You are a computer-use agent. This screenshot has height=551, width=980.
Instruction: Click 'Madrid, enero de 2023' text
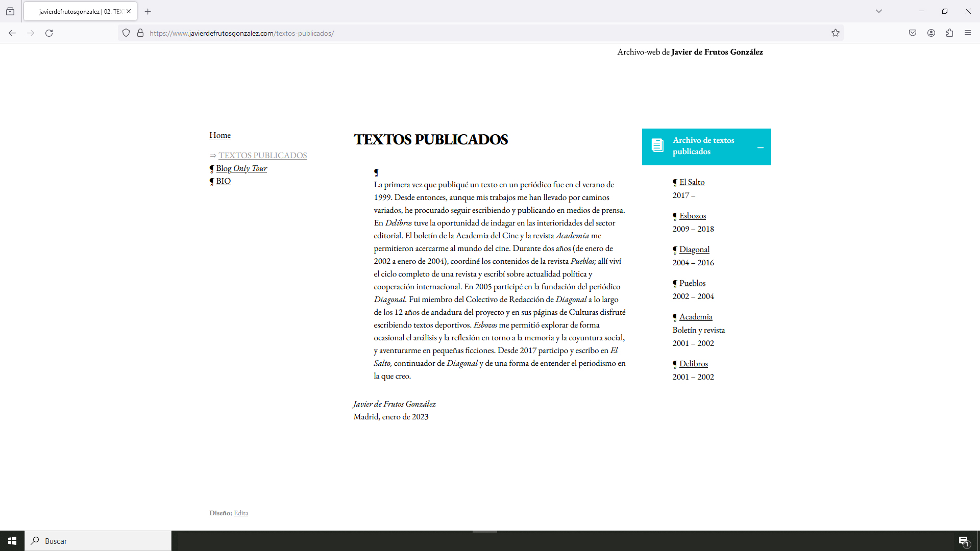pyautogui.click(x=391, y=417)
